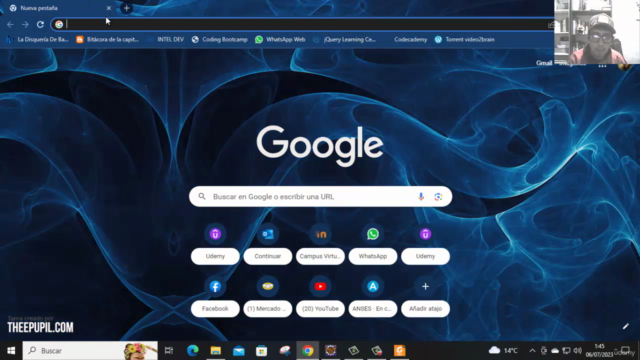640x360 pixels.
Task: Open YouTube shortcut icon
Action: [x=320, y=287]
